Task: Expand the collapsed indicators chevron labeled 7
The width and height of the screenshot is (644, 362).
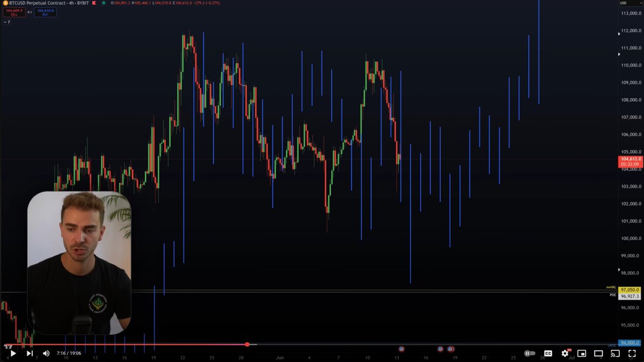Action: [6, 22]
